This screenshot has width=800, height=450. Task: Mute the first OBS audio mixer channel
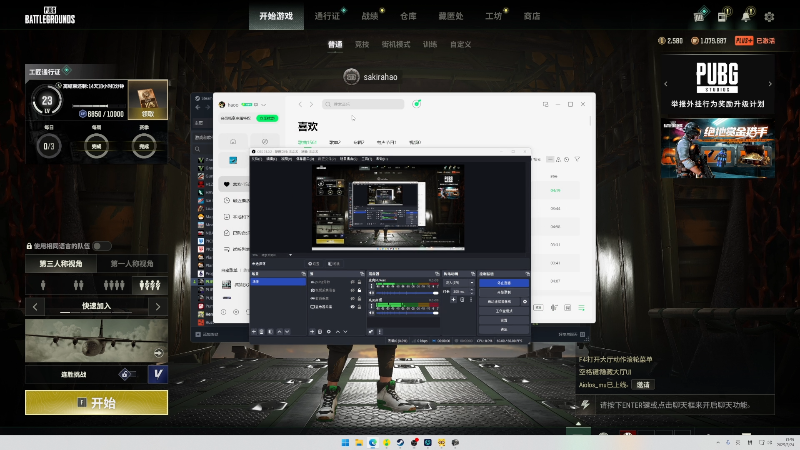[x=371, y=293]
